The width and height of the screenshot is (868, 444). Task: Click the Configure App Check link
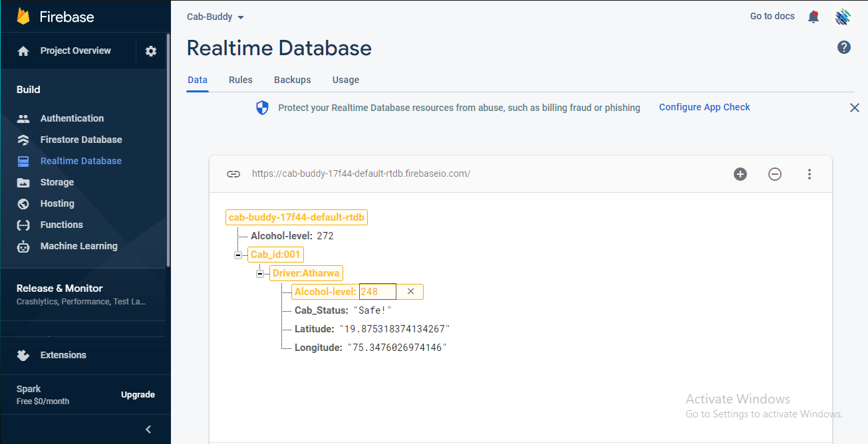pos(704,107)
